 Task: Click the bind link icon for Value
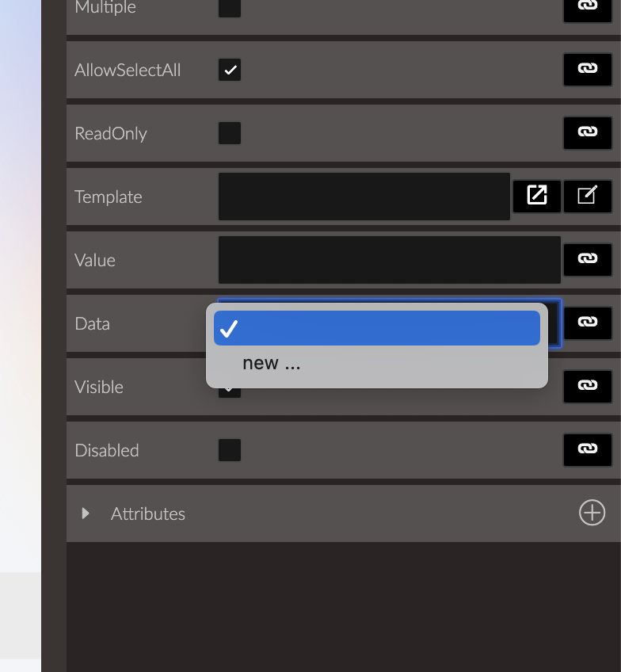tap(587, 260)
